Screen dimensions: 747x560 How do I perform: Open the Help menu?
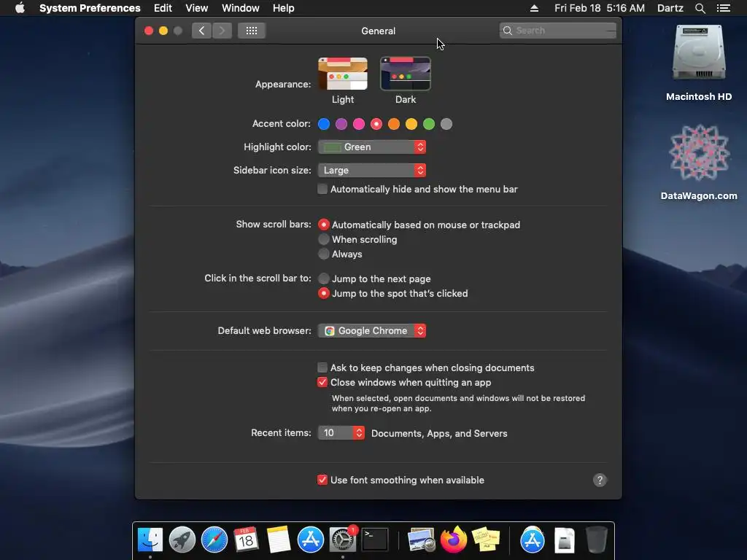click(x=284, y=8)
